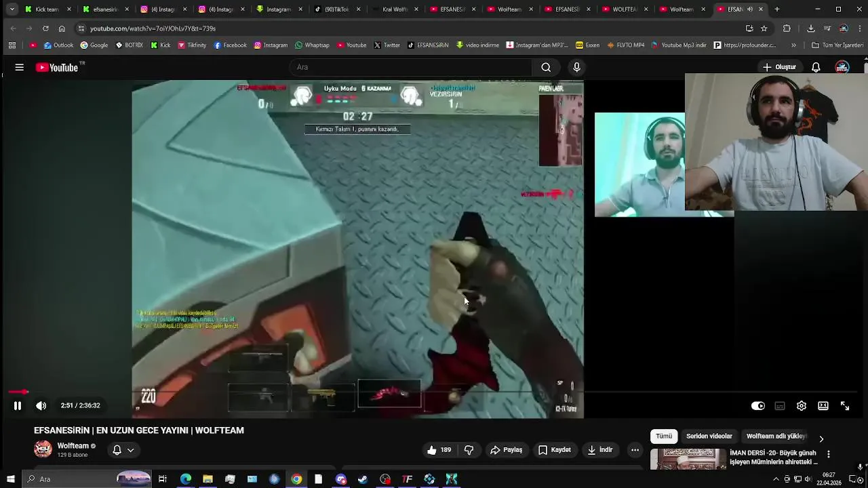The height and width of the screenshot is (488, 868).
Task: Open the notification bell dropdown for Wolfteam
Action: point(123,449)
